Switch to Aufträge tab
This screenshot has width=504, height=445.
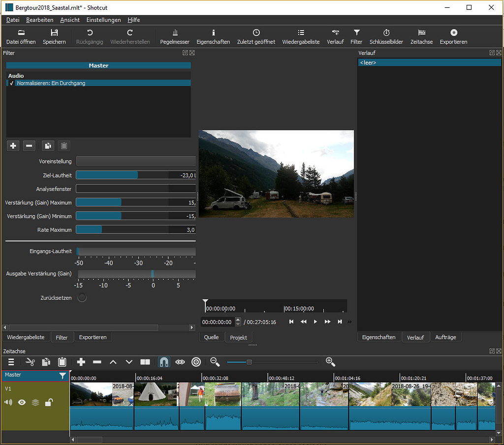point(445,337)
